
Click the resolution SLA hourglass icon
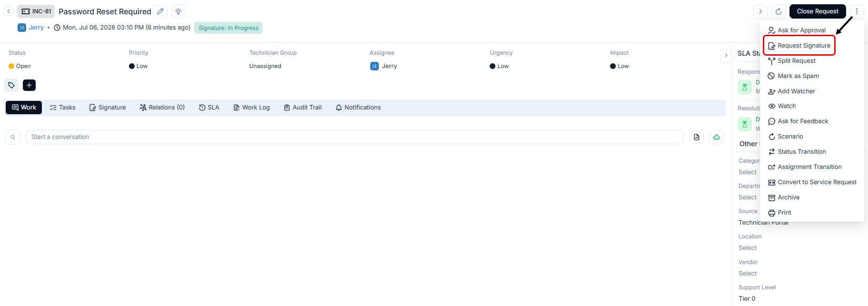745,124
